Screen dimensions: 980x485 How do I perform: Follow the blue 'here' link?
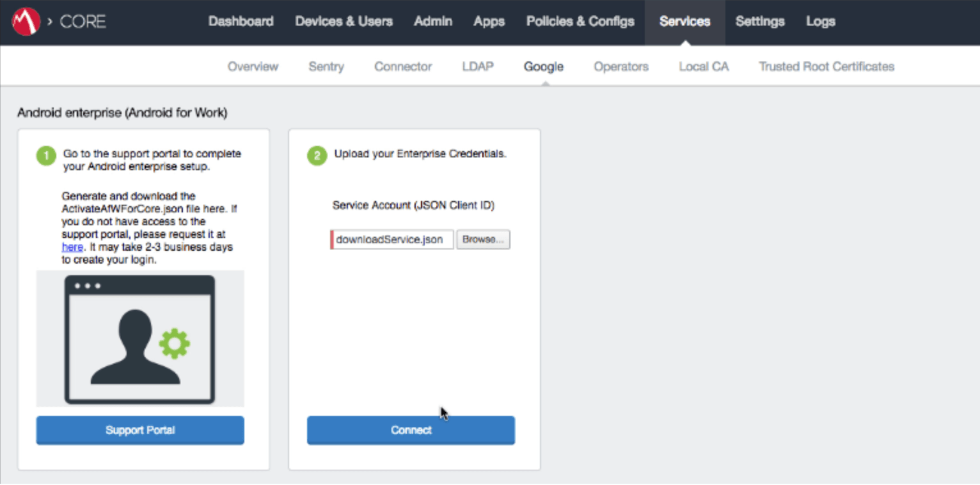pyautogui.click(x=72, y=247)
